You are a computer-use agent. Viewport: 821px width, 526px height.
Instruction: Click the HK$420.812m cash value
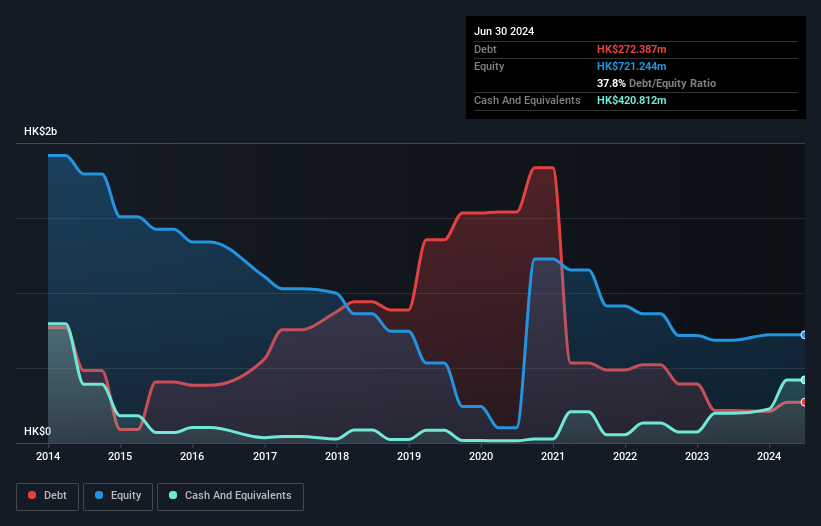point(631,100)
